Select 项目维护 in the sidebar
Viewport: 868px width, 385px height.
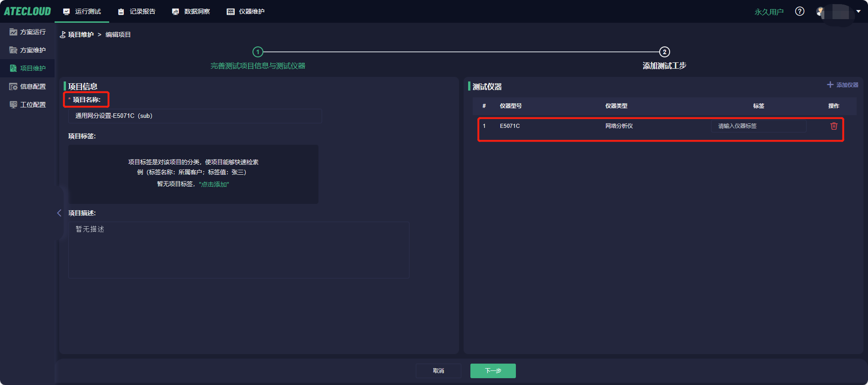[27, 68]
